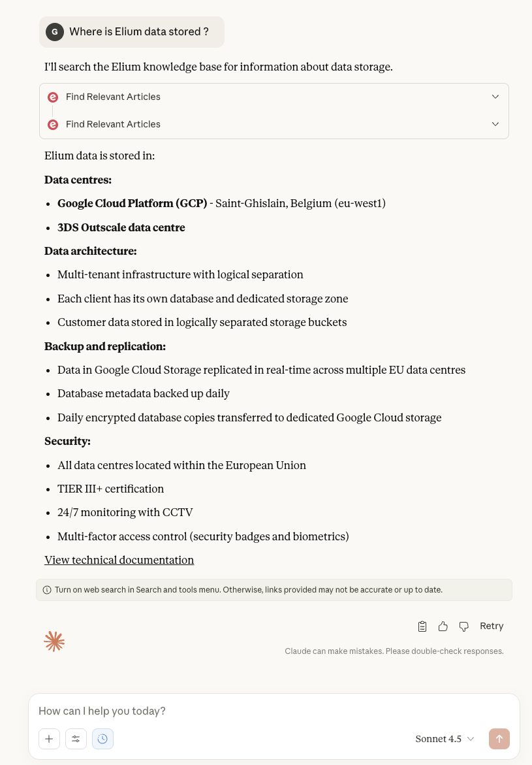
Task: Open the Sonnet 4.5 model dropdown
Action: 445,739
